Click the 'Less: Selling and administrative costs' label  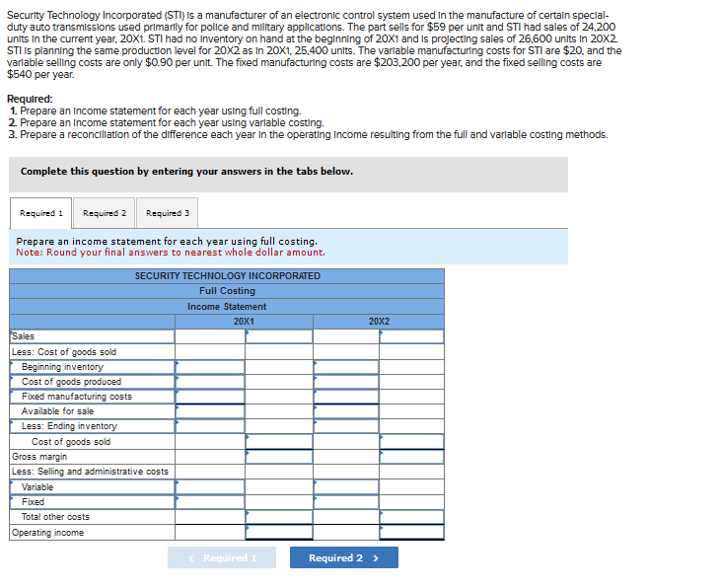point(90,472)
